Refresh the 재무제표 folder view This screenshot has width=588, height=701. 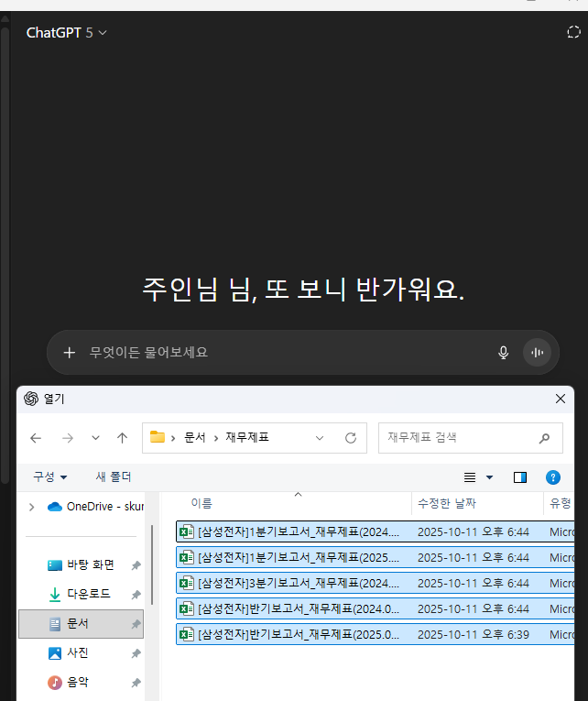[x=351, y=438]
